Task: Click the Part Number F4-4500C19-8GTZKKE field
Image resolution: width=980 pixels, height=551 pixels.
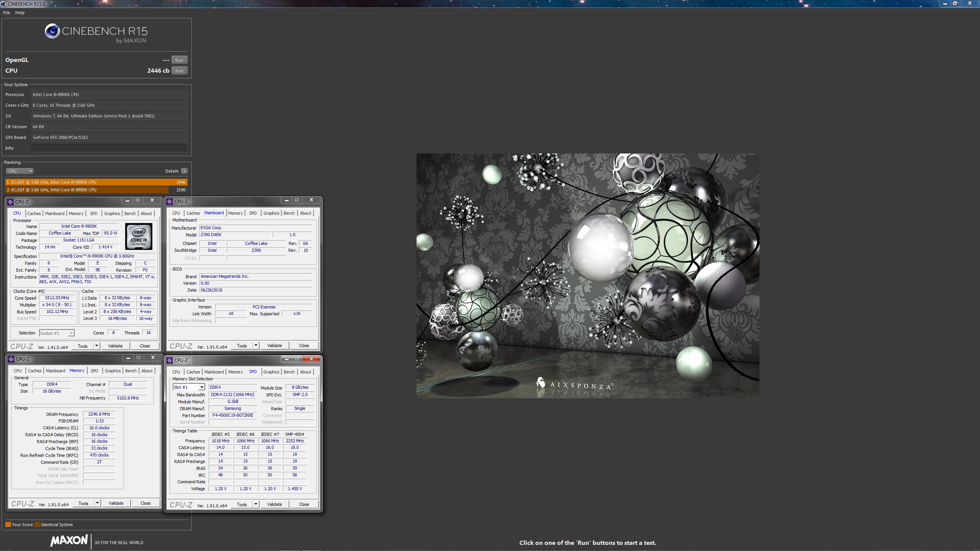Action: tap(233, 415)
